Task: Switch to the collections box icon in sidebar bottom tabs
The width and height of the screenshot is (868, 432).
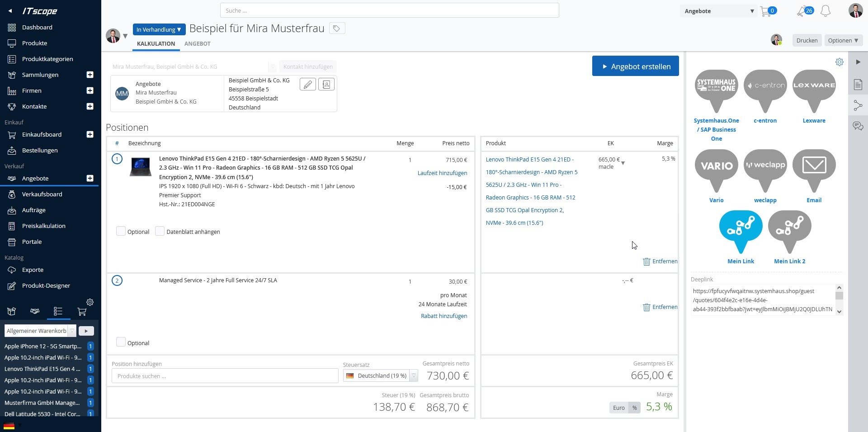Action: click(12, 311)
